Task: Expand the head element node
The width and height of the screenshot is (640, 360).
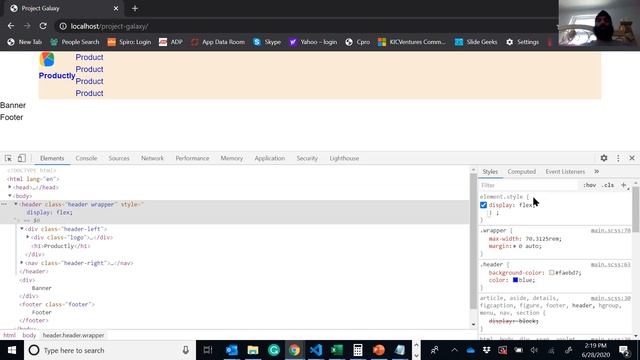Action: 10,187
